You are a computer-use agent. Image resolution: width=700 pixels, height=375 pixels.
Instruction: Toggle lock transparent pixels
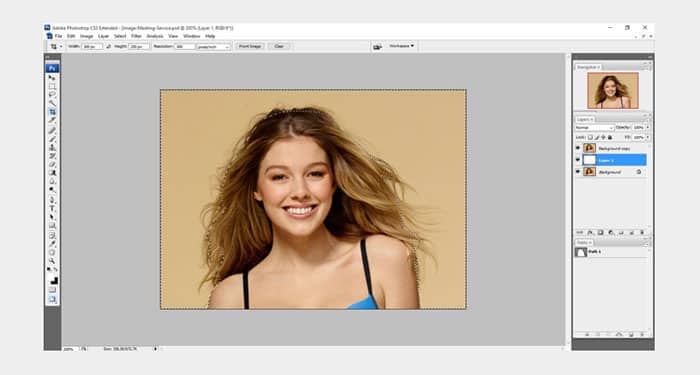(590, 138)
